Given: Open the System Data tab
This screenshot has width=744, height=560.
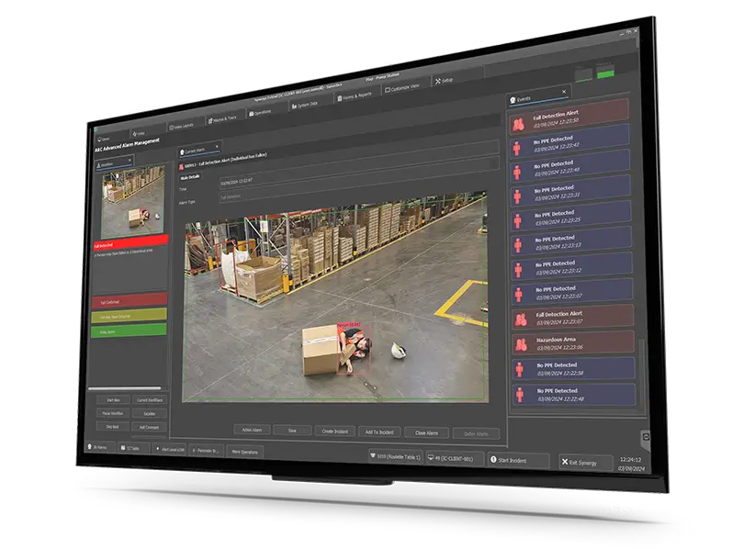Looking at the screenshot, I should pos(305,104).
